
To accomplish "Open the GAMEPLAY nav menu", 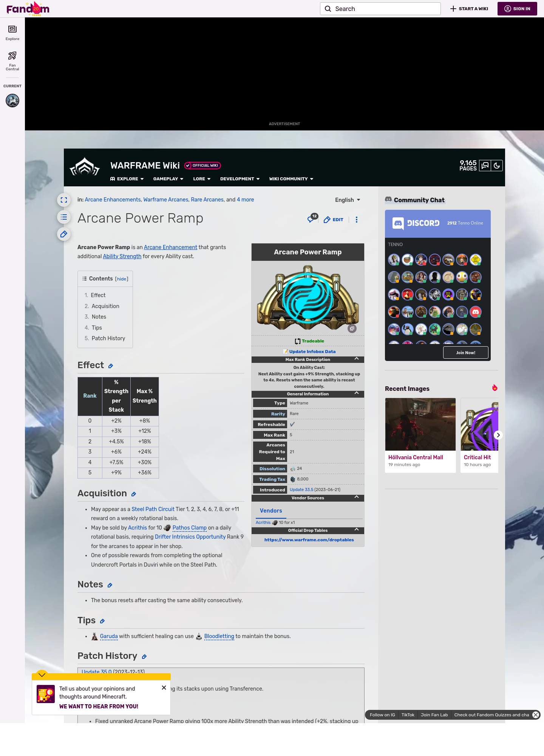I will point(168,179).
